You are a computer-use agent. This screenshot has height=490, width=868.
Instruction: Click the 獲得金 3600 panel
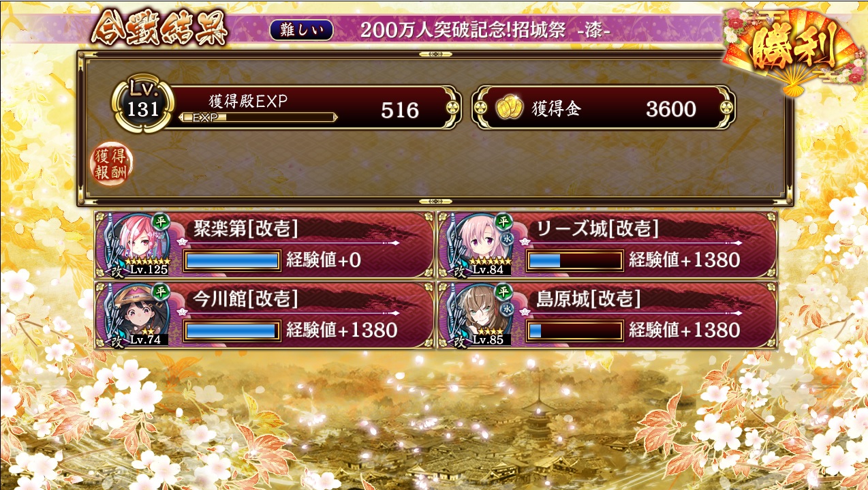[x=604, y=108]
